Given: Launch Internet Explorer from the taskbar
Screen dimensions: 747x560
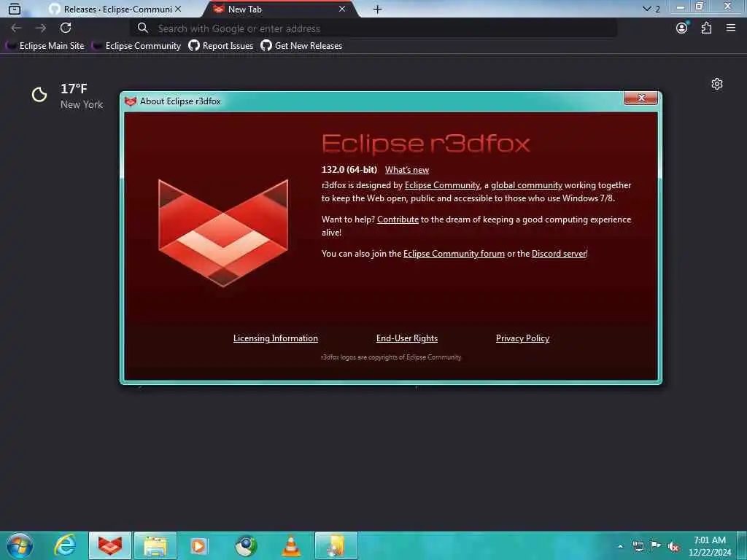Looking at the screenshot, I should pos(65,545).
